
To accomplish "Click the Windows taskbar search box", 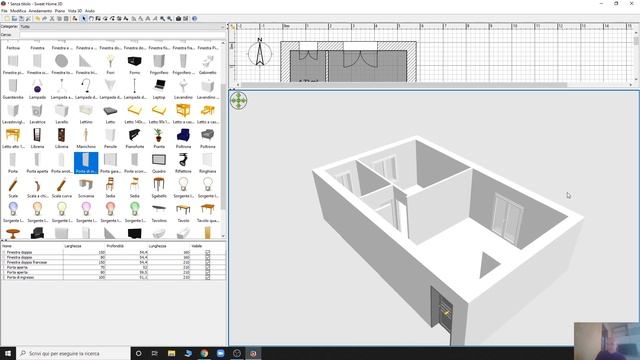I will (73, 353).
